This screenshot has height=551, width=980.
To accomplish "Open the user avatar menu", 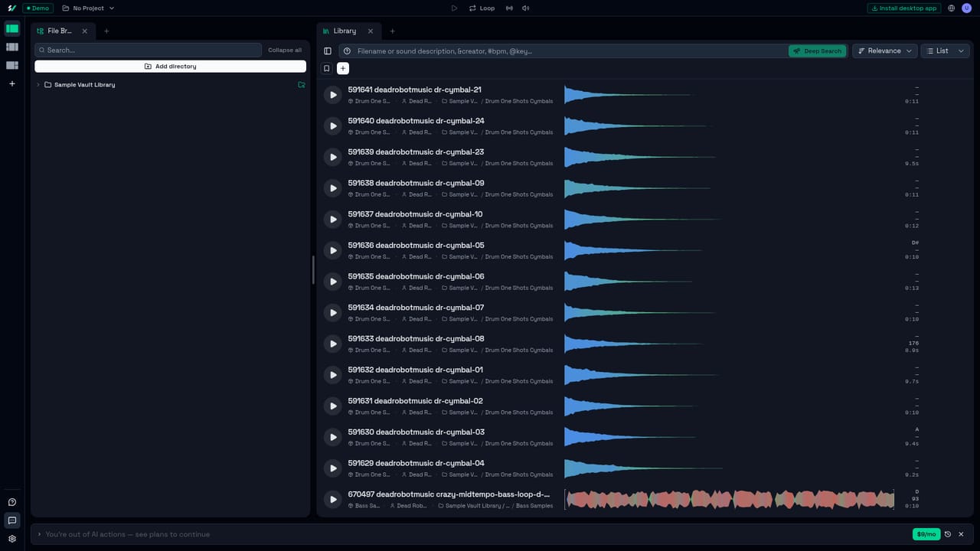I will (x=966, y=8).
